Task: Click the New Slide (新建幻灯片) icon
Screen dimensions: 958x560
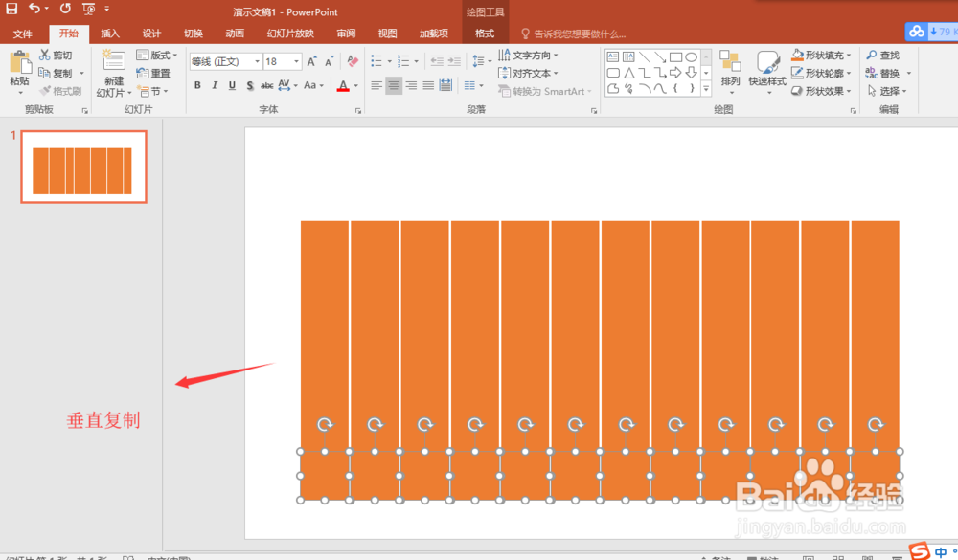Action: (114, 60)
